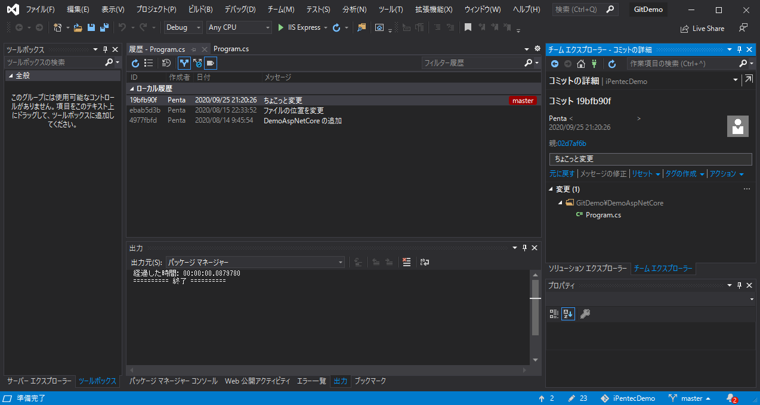Toggle the local branches view in history
Screen dimensions: 760x405
click(184, 63)
